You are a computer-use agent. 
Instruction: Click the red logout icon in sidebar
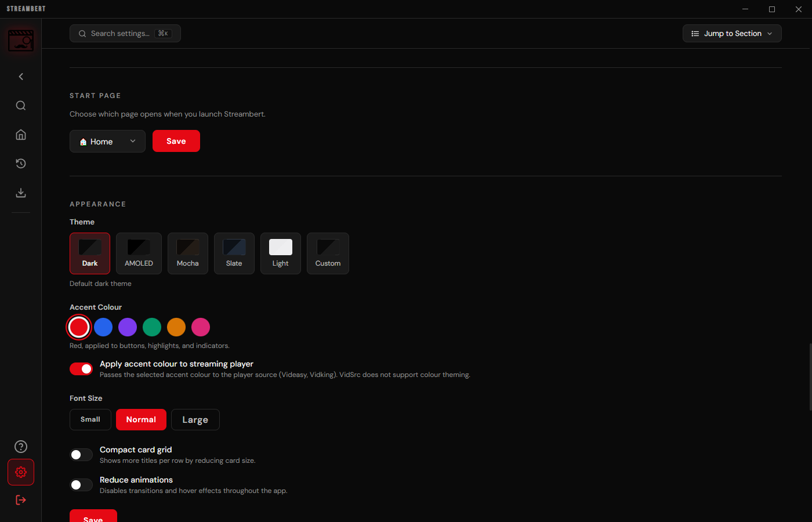click(x=21, y=500)
